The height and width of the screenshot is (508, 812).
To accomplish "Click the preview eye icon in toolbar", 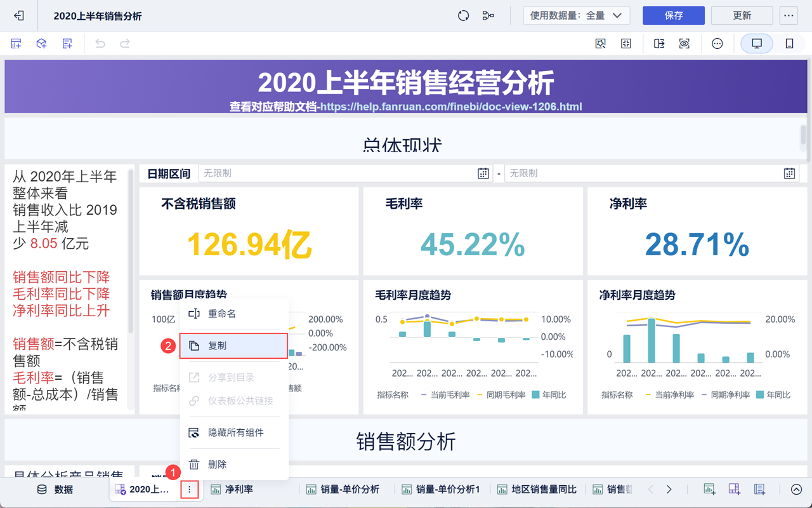I will tap(684, 44).
